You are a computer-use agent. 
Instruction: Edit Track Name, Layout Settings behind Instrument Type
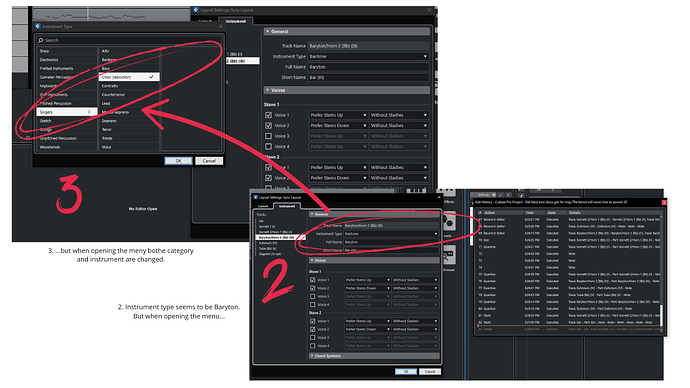368,46
